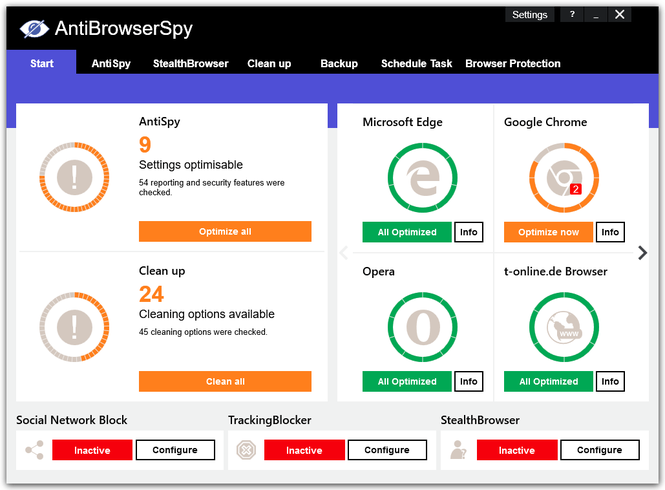Open help via the question mark
The width and height of the screenshot is (665, 490).
pos(572,15)
